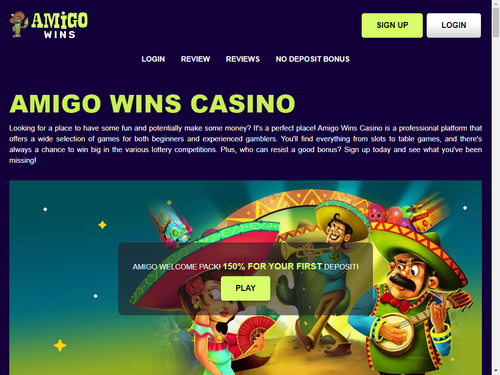Image resolution: width=500 pixels, height=375 pixels.
Task: Click the large yellow star at bottom left
Action: click(60, 346)
